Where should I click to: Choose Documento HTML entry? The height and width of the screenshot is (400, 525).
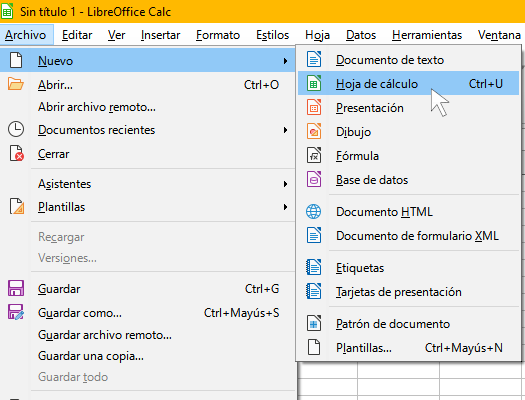[x=408, y=212]
